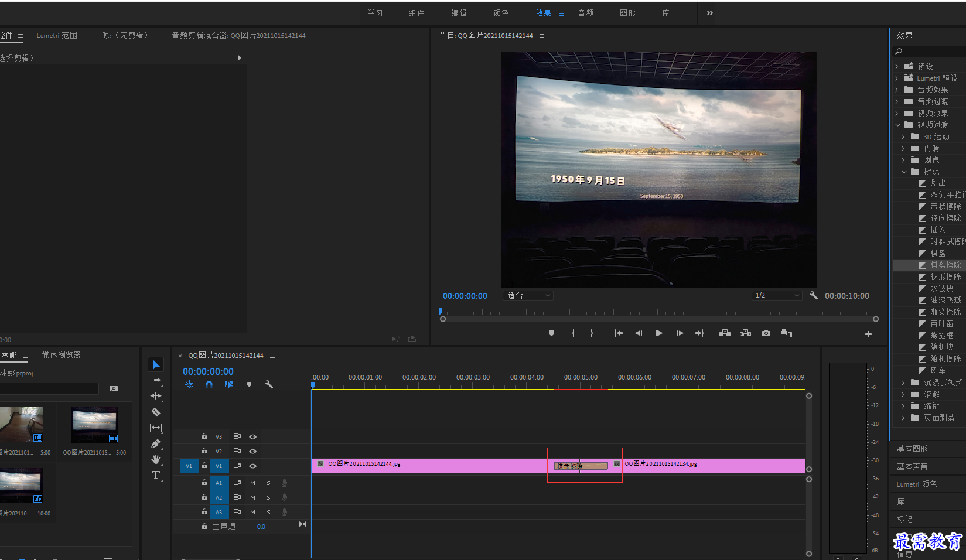Export frame with camera icon

(766, 333)
